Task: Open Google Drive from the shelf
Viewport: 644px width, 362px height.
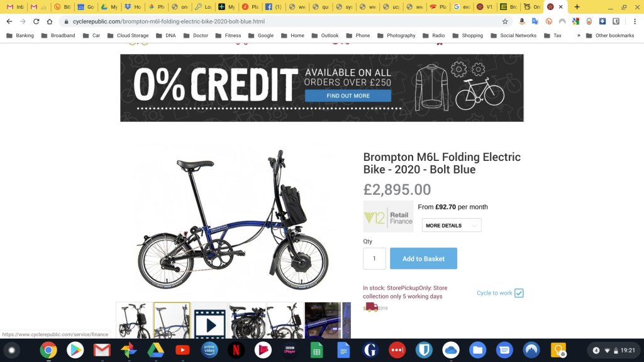Action: [x=156, y=350]
